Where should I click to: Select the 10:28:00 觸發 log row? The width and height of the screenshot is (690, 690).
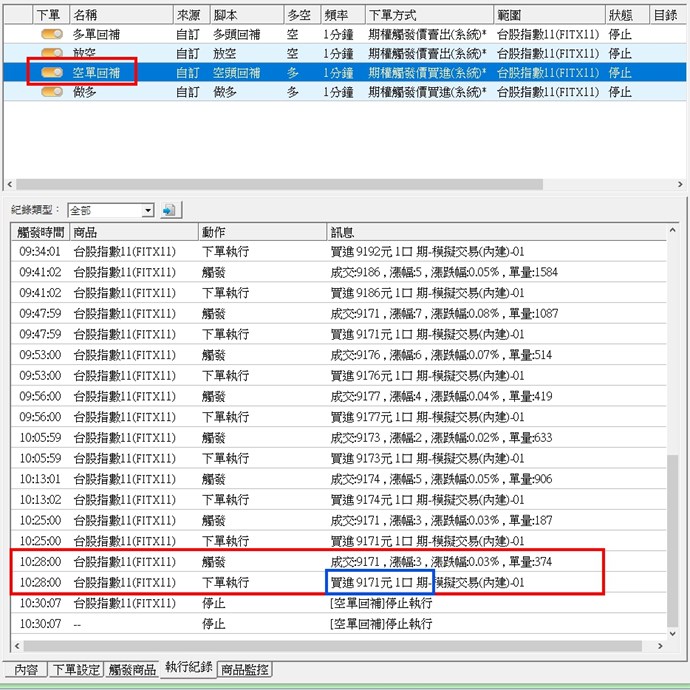[338, 562]
